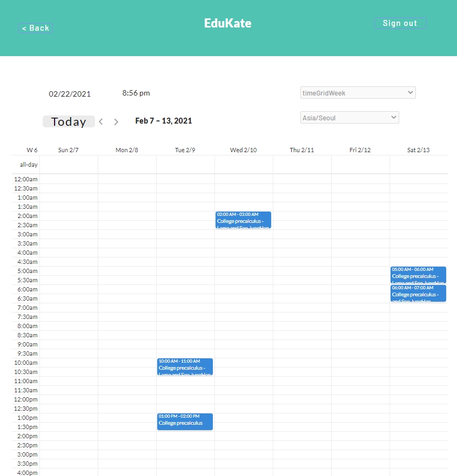Click the 12:00pm time label
Viewport: 457px width, 476px height.
click(x=26, y=399)
